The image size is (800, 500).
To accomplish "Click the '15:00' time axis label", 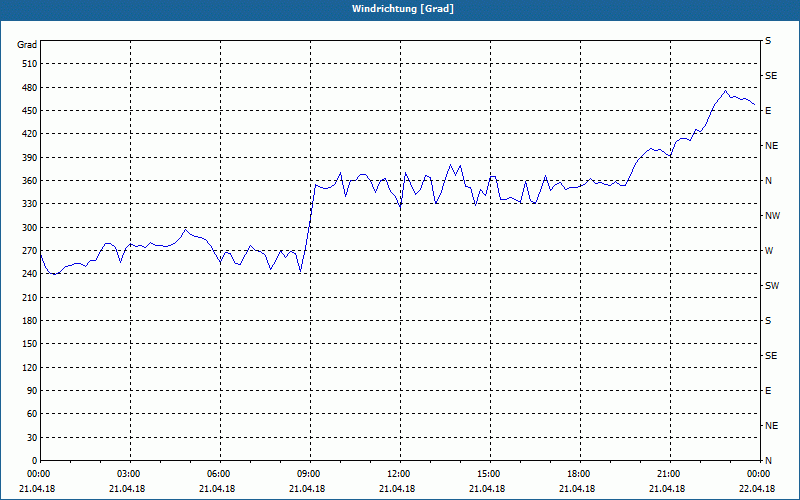I will [x=488, y=473].
